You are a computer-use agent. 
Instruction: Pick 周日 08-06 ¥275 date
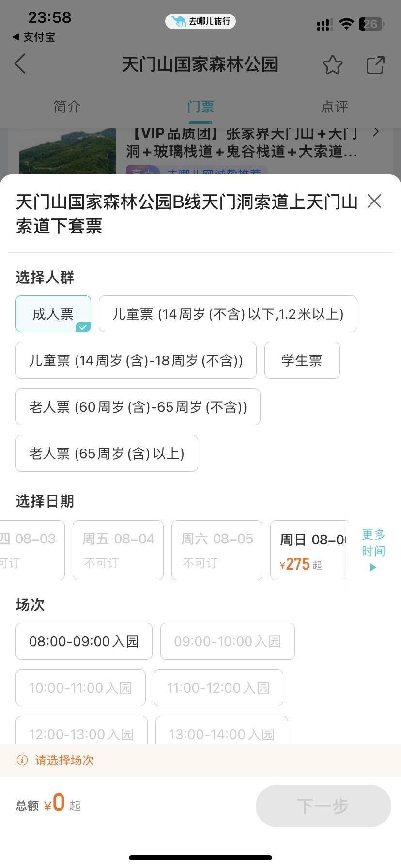[x=308, y=550]
